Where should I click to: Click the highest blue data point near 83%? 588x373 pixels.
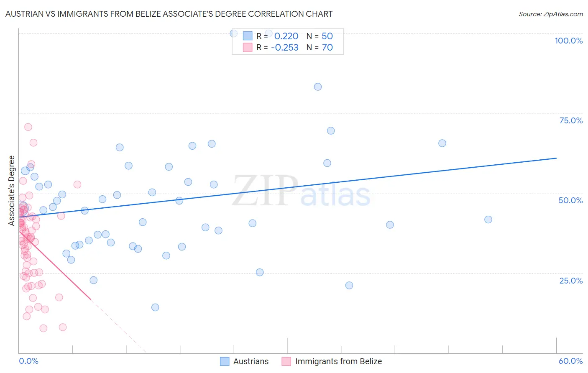pyautogui.click(x=318, y=87)
